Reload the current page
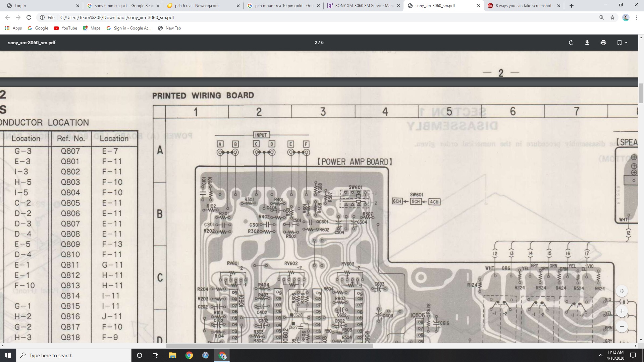The image size is (644, 362). pyautogui.click(x=29, y=17)
